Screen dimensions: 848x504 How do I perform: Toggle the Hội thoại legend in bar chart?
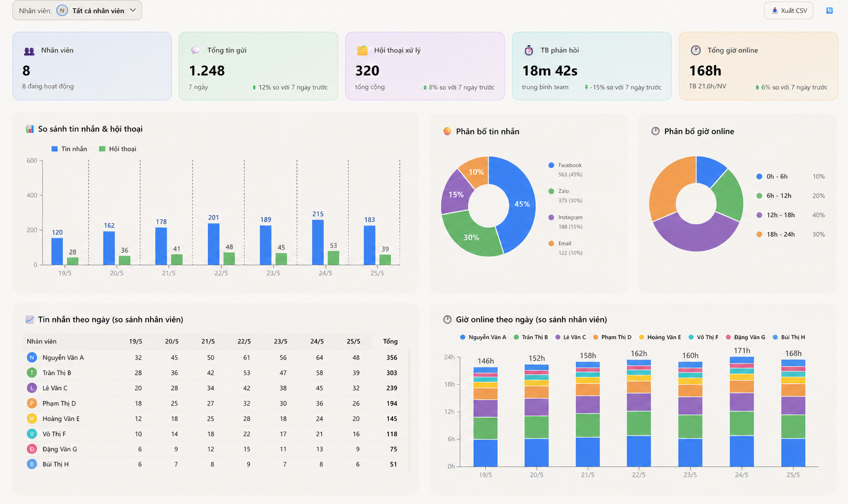click(x=117, y=149)
